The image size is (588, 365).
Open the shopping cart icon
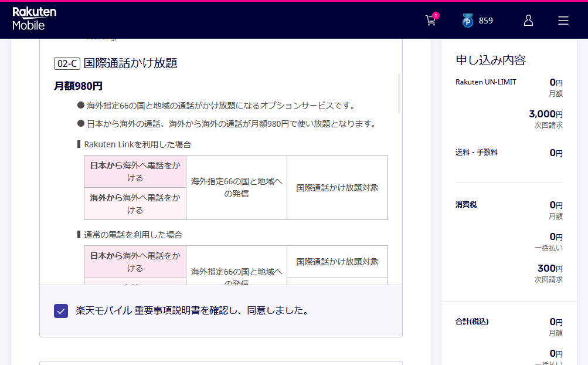click(431, 21)
